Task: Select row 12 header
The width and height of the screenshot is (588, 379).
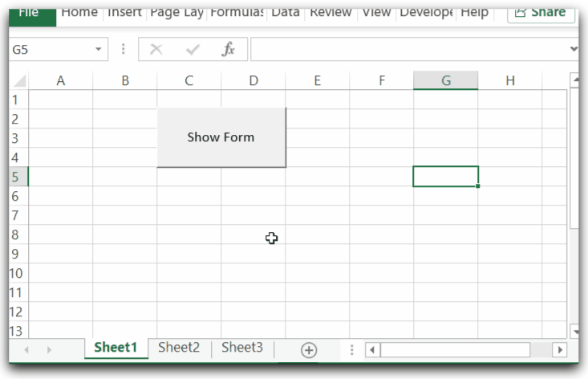Action: point(18,312)
